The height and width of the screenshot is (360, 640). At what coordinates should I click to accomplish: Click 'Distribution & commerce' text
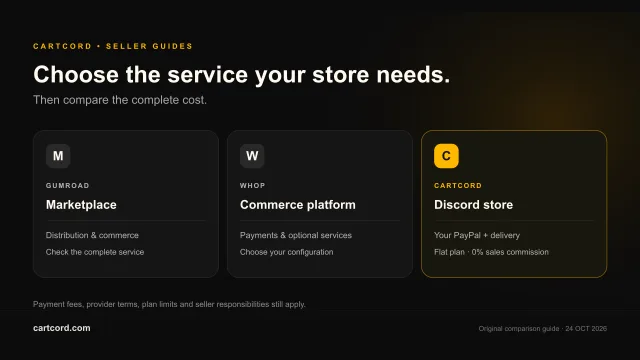[x=92, y=235]
